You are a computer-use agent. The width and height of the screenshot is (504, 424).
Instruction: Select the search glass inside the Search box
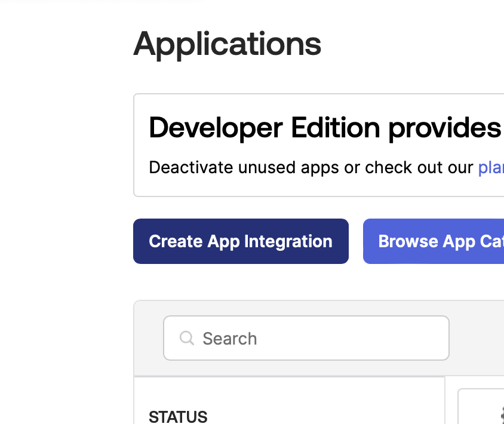pos(187,338)
